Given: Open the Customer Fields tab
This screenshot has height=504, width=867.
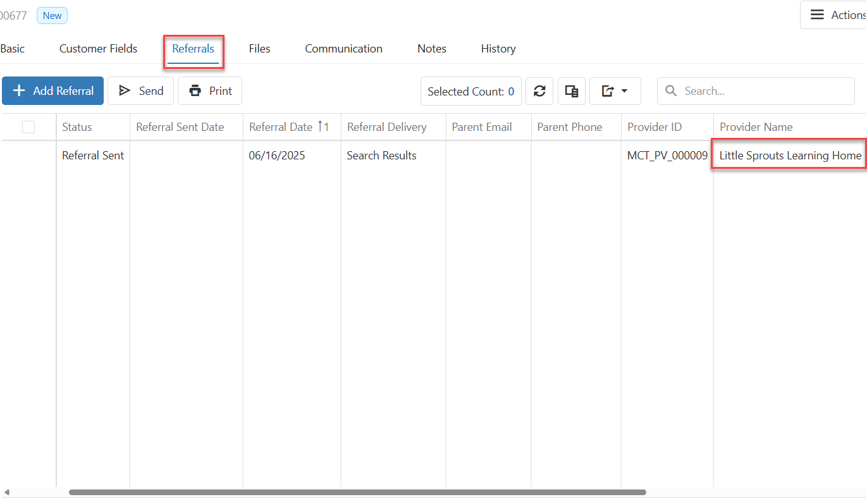Looking at the screenshot, I should [98, 49].
